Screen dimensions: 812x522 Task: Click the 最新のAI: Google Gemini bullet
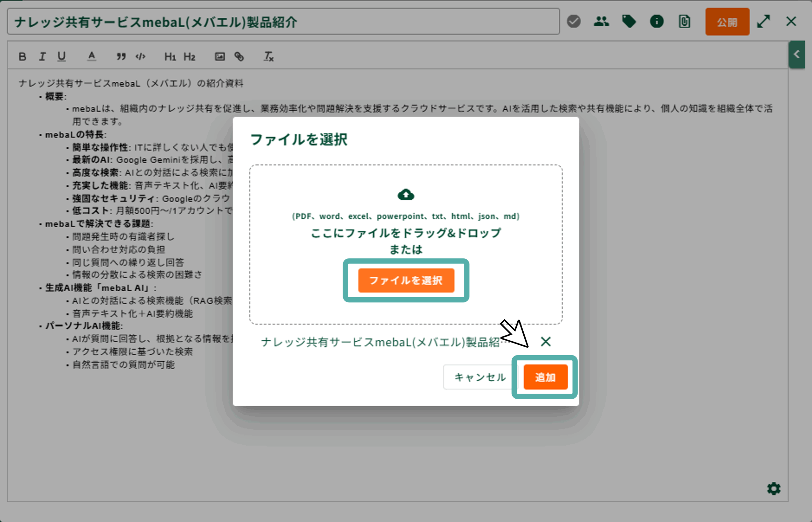[152, 160]
